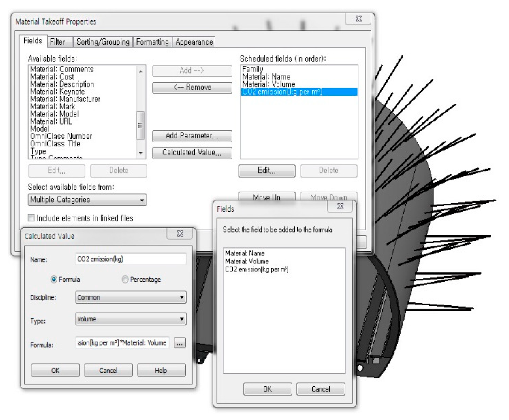Expand the Multiple Categories dropdown
The image size is (509, 420).
point(87,200)
